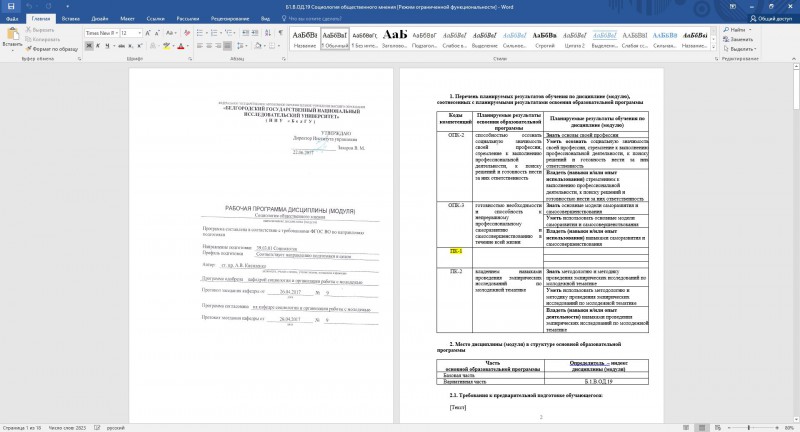Open the File (Файл) tab
The height and width of the screenshot is (432, 800).
[x=12, y=19]
